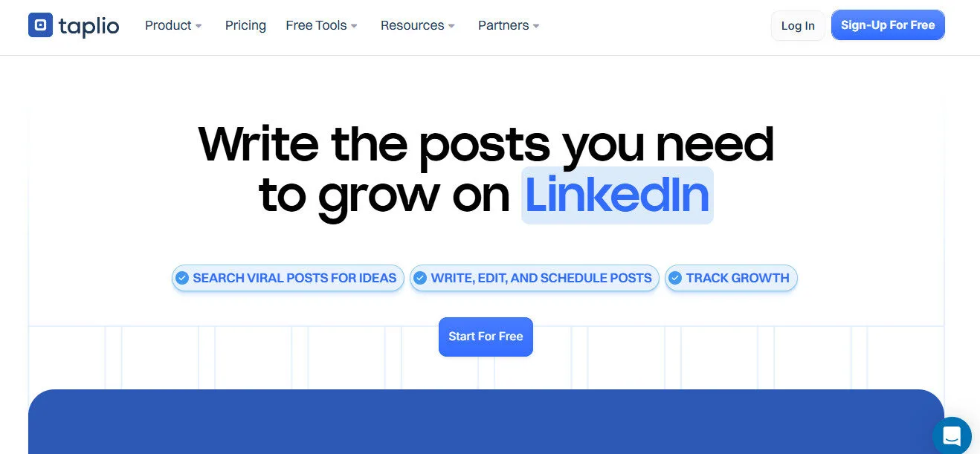Open the Product menu
The width and height of the screenshot is (980, 454).
tap(168, 25)
